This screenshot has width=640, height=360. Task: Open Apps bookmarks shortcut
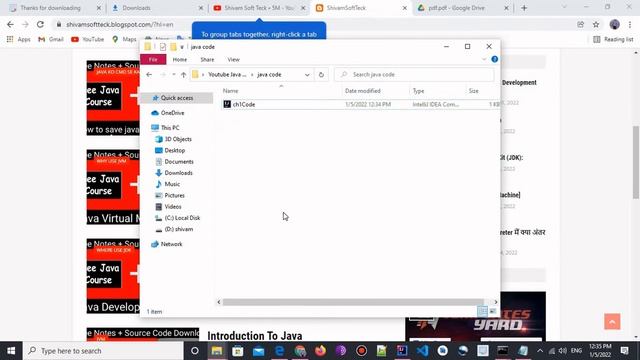pyautogui.click(x=19, y=40)
